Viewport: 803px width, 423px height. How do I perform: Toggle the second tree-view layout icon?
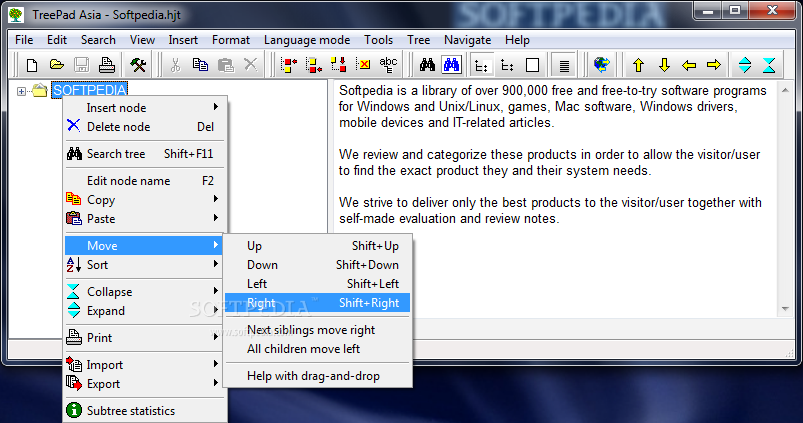(507, 65)
